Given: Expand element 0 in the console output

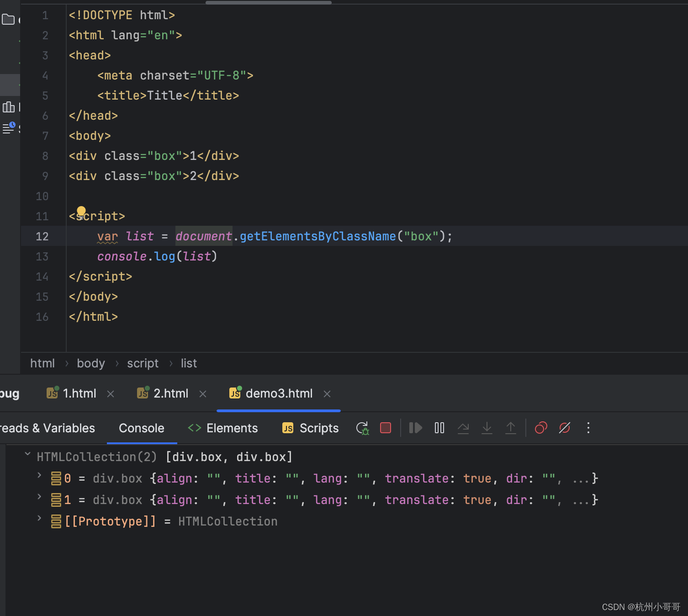Looking at the screenshot, I should (x=39, y=476).
